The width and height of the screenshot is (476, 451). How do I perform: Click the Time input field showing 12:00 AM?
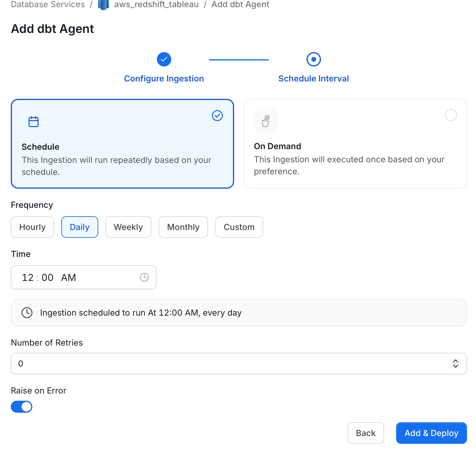pyautogui.click(x=84, y=277)
